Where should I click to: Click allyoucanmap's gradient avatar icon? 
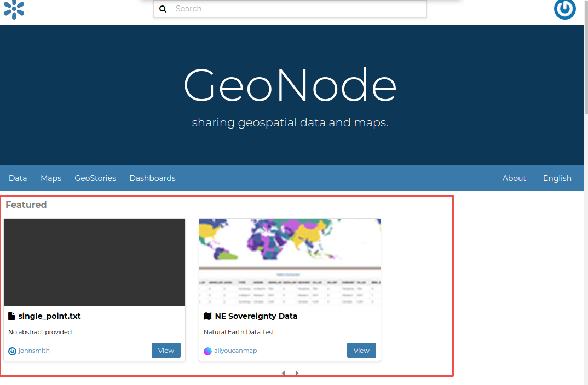point(207,351)
